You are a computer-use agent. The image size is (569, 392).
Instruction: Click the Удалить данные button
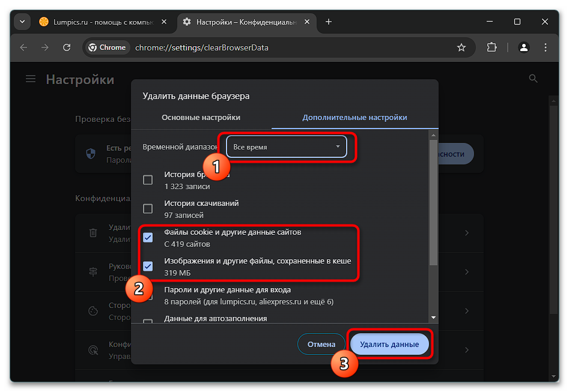point(389,344)
